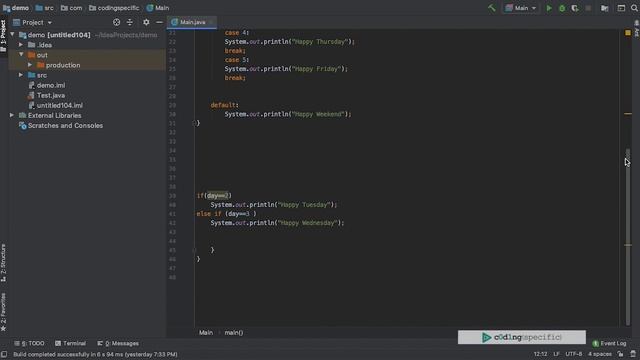640x360 pixels.
Task: Hide the Project tool window
Action: pyautogui.click(x=159, y=22)
